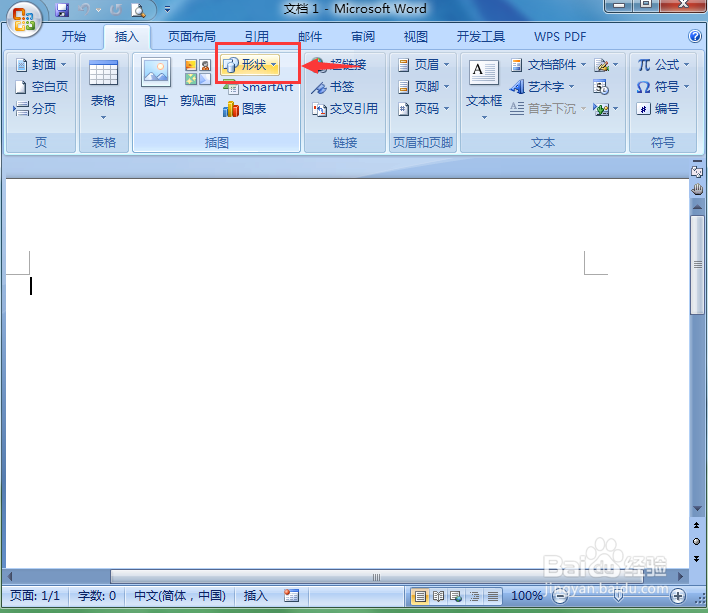
Task: Open the 符号 symbol dropdown
Action: pos(663,86)
